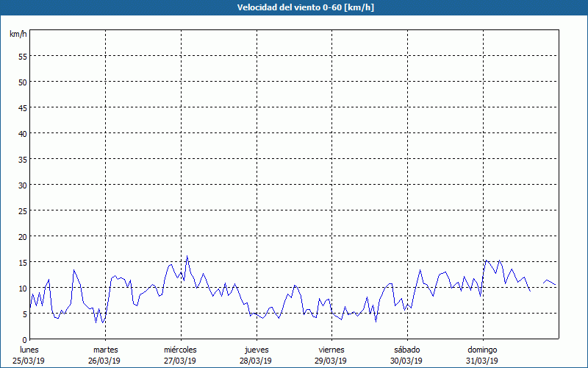
Task: Click the 0 value on the y-axis
Action: click(25, 340)
